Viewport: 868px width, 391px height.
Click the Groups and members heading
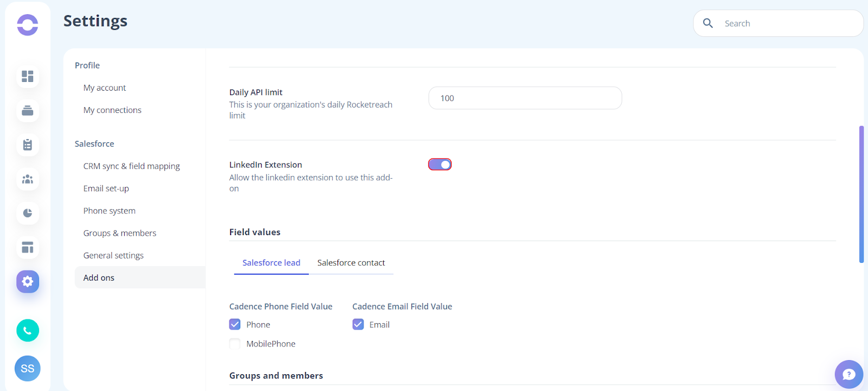pos(276,376)
